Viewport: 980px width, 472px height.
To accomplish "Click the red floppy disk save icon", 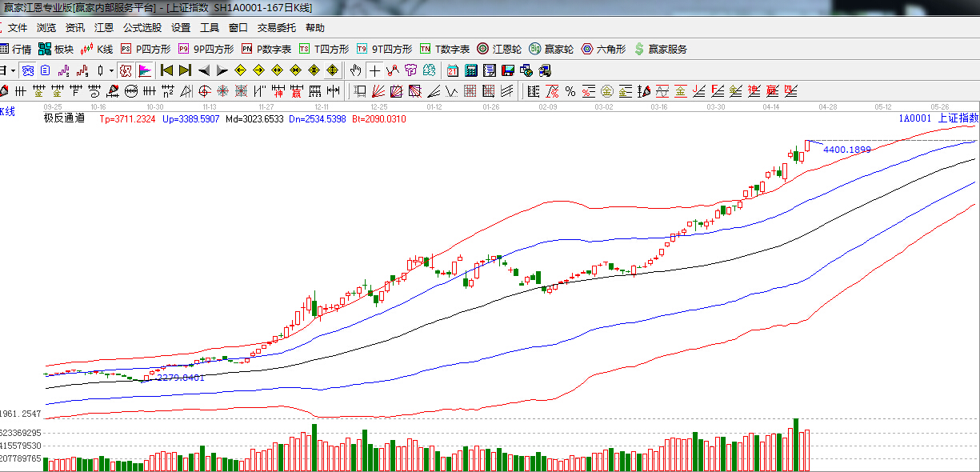I will tap(508, 70).
